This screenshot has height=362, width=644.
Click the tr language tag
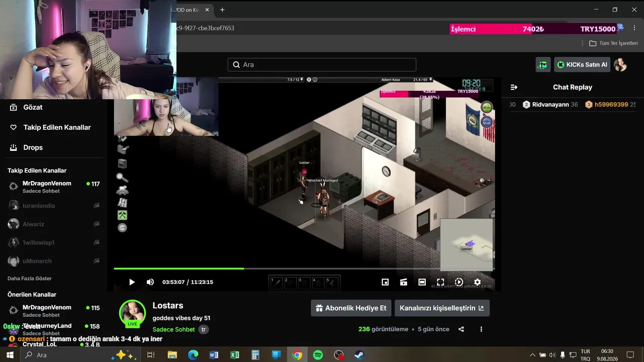[203, 329]
